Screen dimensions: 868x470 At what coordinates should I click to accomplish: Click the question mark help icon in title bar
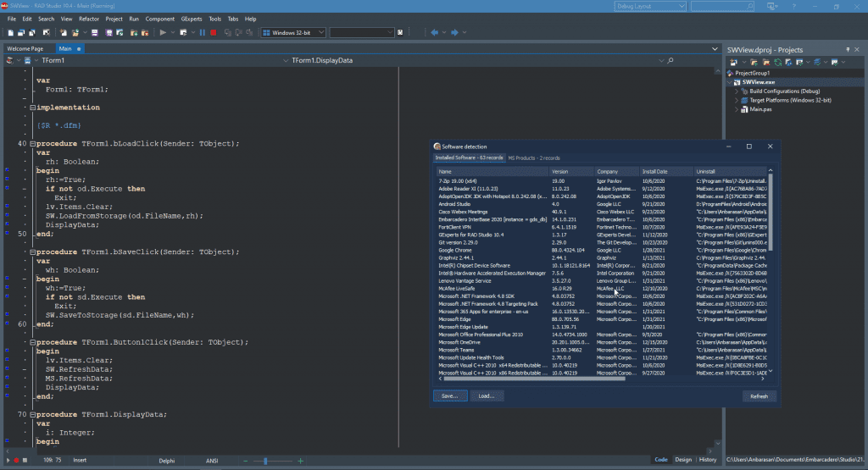tap(793, 6)
